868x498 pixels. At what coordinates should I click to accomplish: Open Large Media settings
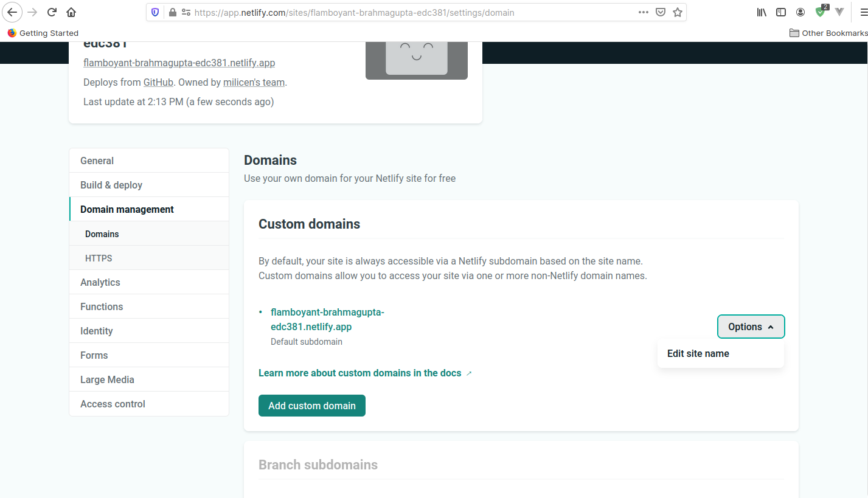149,379
